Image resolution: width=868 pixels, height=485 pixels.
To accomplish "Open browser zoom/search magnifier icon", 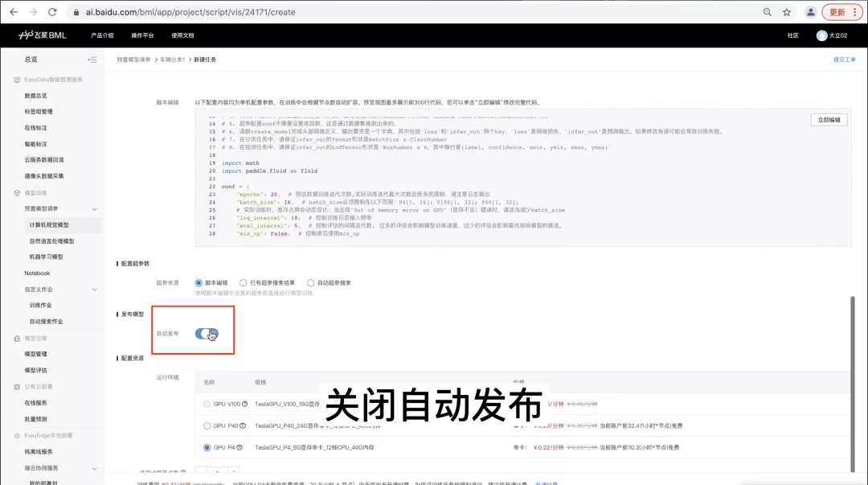I will tap(768, 12).
